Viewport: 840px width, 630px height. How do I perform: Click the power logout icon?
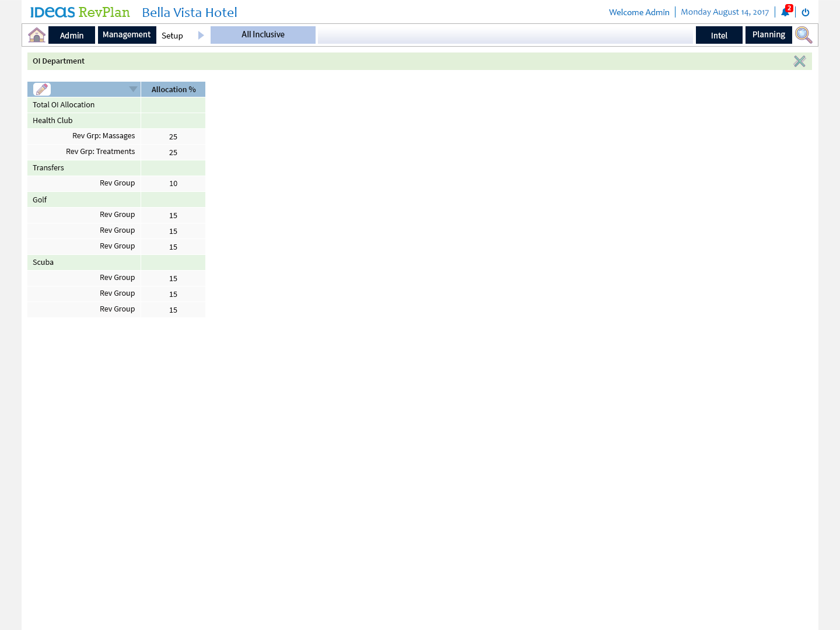(x=806, y=12)
